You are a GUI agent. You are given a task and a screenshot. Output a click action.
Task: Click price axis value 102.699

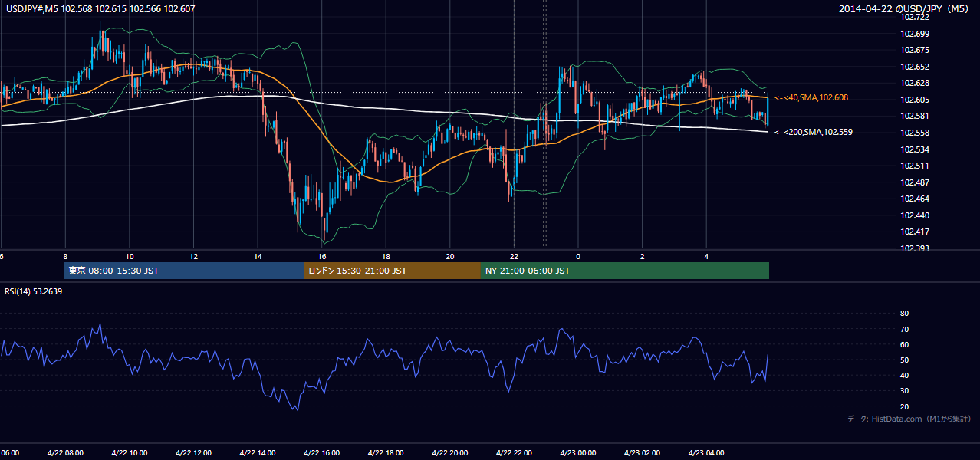pos(914,34)
